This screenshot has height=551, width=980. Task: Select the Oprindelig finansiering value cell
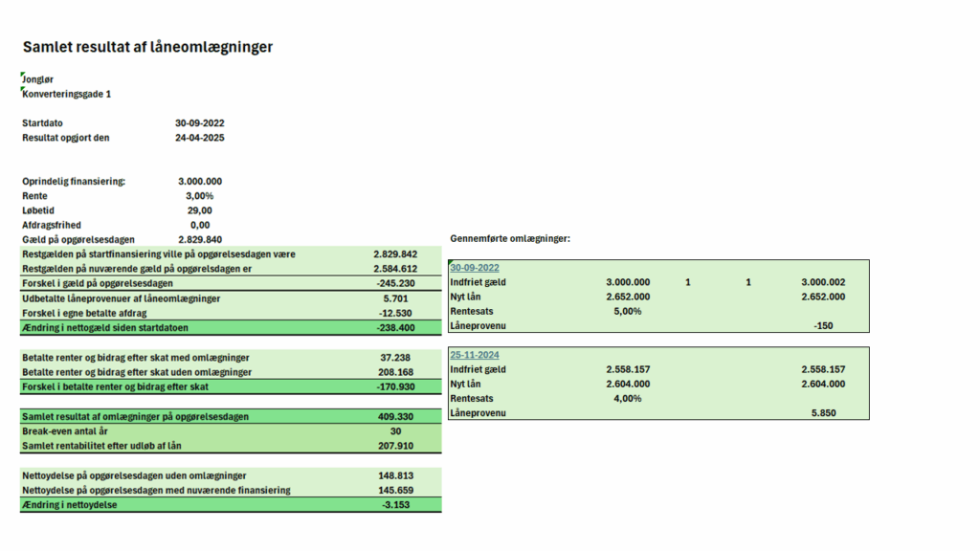tap(200, 182)
